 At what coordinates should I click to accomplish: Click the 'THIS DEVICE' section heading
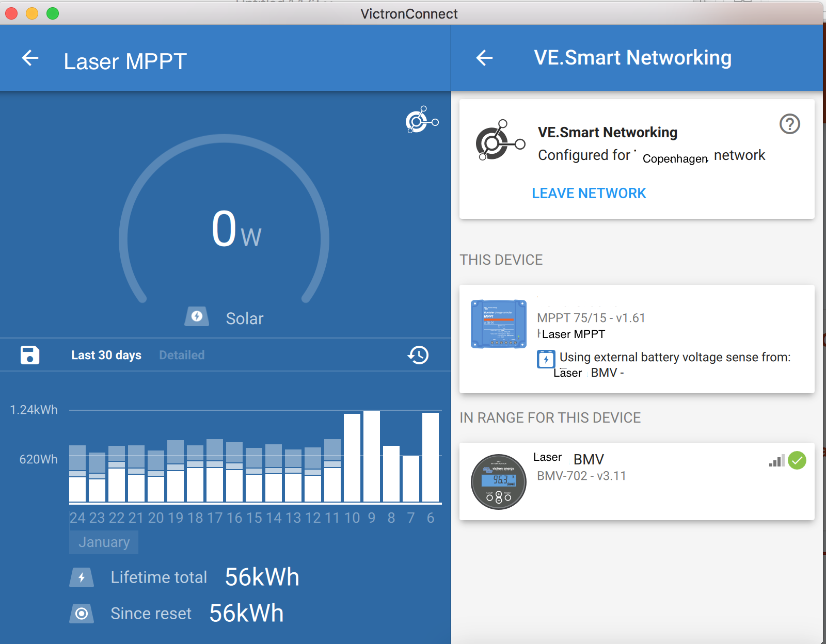(x=501, y=260)
